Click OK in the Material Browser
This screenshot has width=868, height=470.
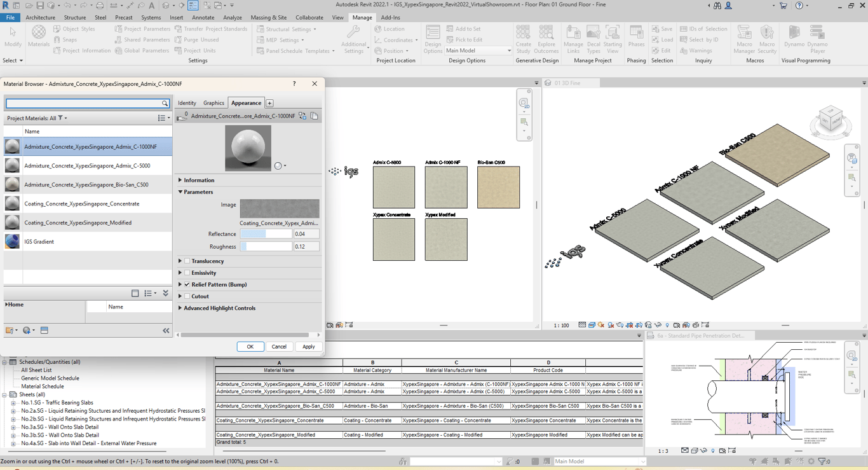tap(250, 347)
